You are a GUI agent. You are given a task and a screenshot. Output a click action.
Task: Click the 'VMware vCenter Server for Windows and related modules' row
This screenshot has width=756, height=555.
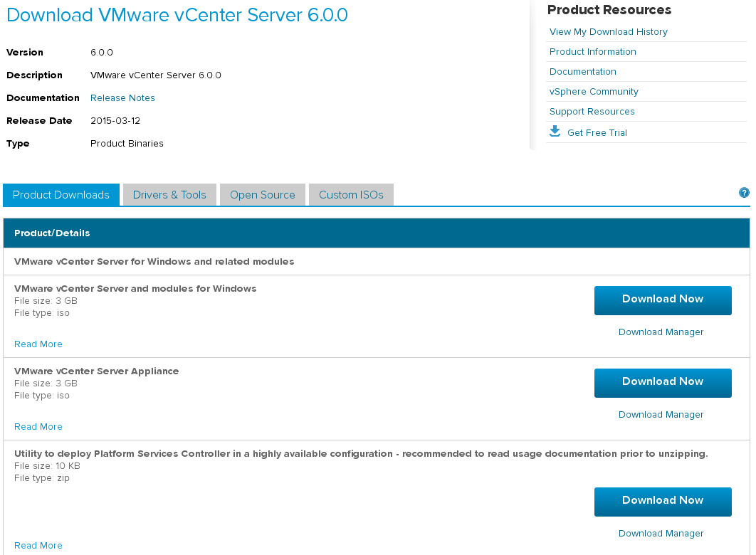(x=377, y=262)
